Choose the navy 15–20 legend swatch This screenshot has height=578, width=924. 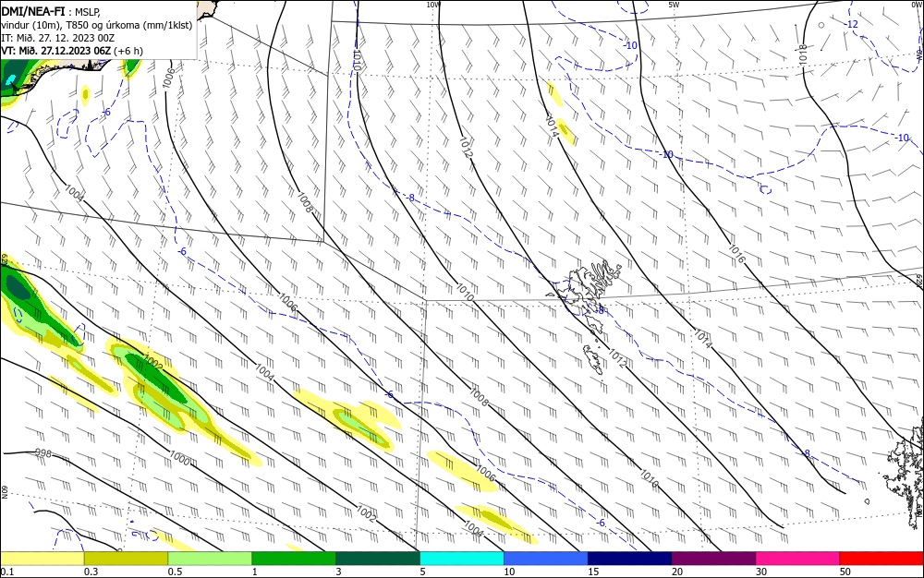[x=629, y=559]
